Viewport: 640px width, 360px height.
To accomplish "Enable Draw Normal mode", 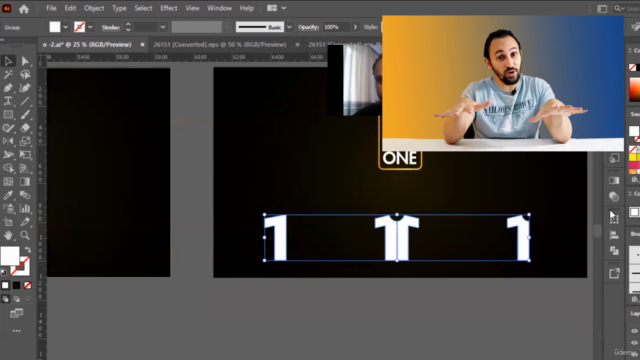I will (x=5, y=299).
